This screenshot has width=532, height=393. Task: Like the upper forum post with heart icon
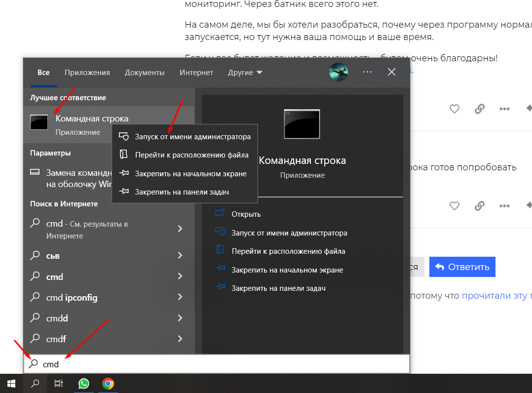click(454, 109)
